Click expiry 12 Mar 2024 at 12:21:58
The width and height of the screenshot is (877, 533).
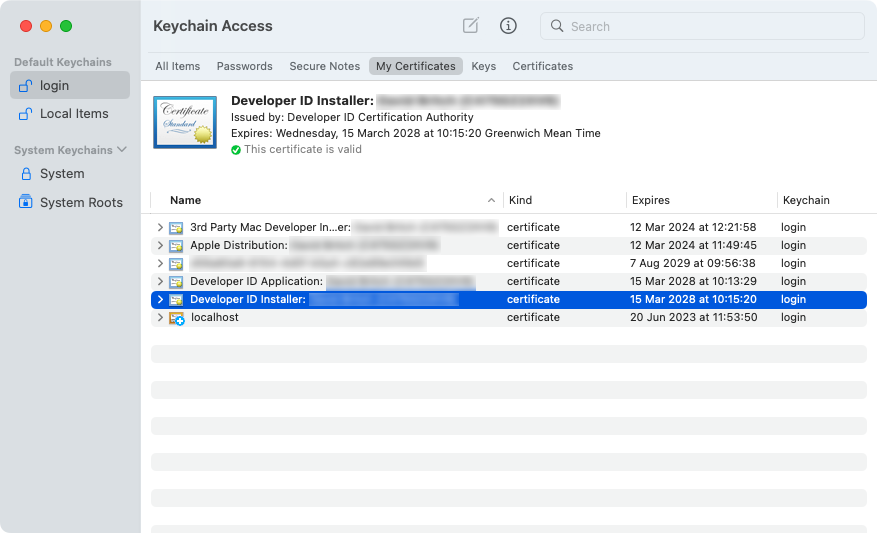(x=693, y=227)
